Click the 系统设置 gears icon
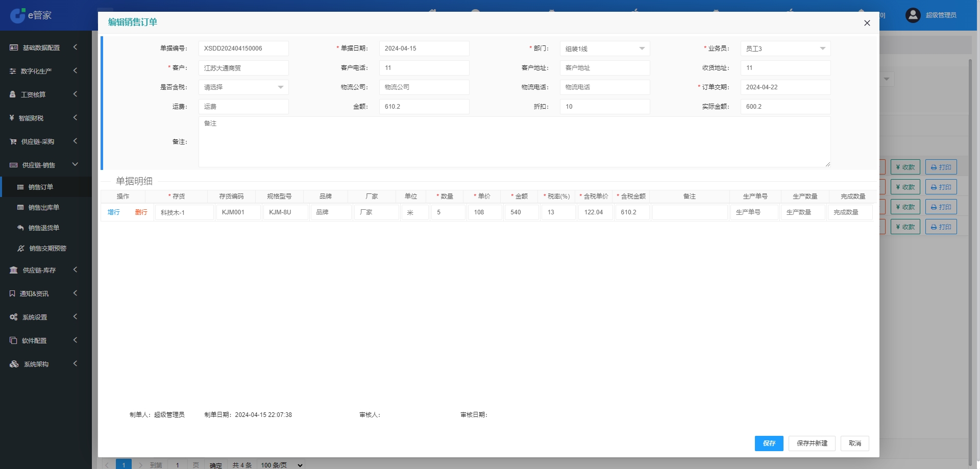This screenshot has width=980, height=469. [14, 317]
